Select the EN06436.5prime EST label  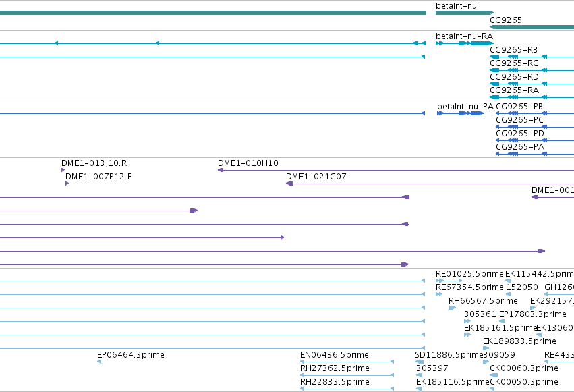point(335,355)
